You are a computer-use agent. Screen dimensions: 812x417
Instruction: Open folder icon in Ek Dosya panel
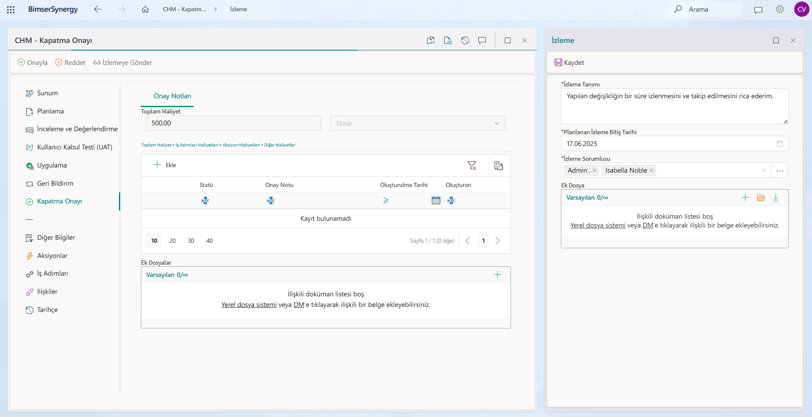click(760, 197)
